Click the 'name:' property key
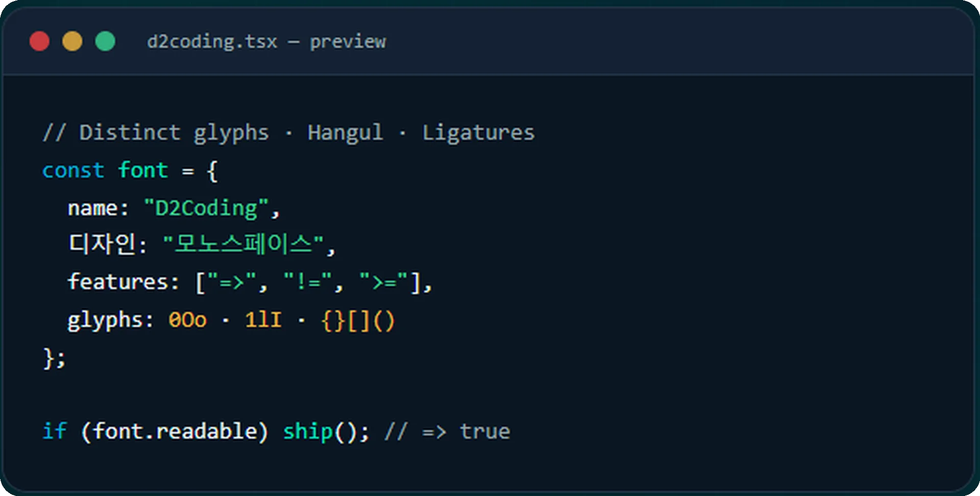This screenshot has width=980, height=496. click(x=98, y=208)
